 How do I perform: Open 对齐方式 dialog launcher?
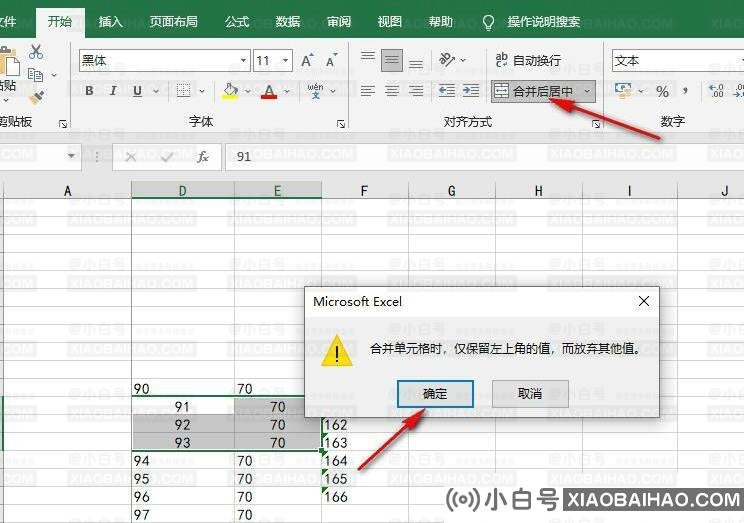pos(596,123)
